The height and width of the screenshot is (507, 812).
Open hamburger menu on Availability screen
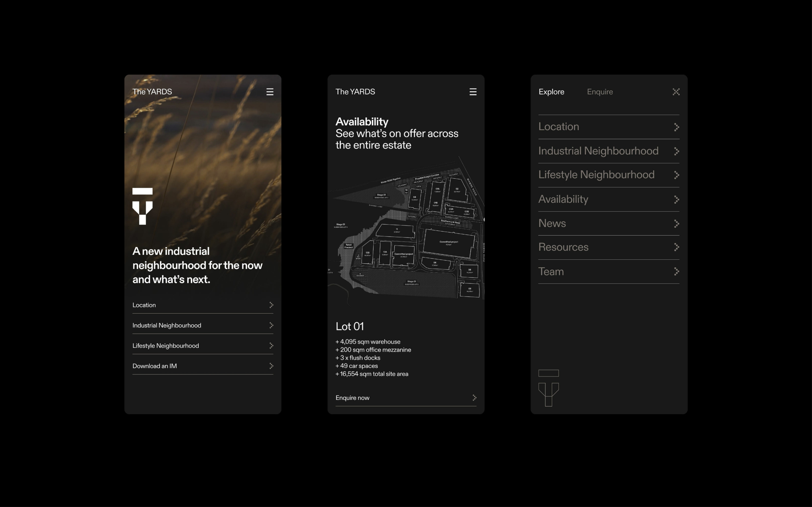tap(473, 92)
